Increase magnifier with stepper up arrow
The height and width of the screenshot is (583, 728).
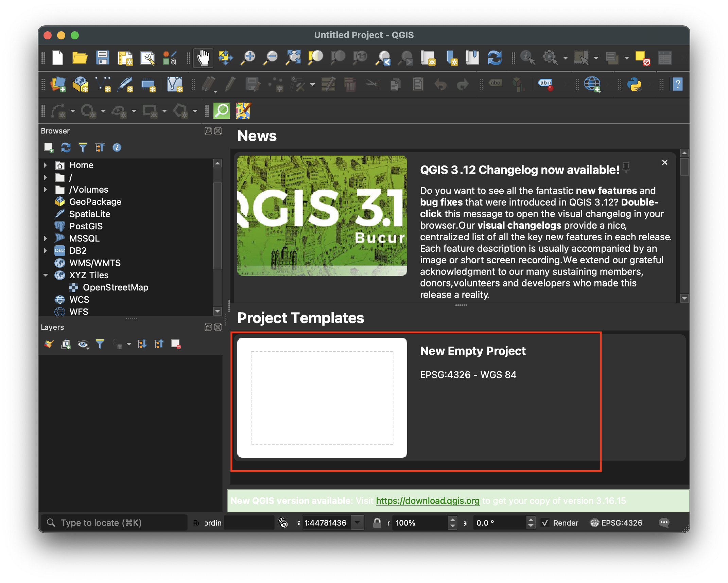click(x=452, y=519)
